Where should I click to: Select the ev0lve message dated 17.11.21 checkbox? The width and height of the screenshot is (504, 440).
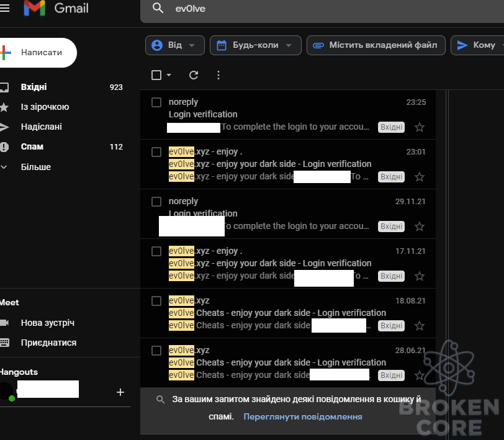[156, 251]
